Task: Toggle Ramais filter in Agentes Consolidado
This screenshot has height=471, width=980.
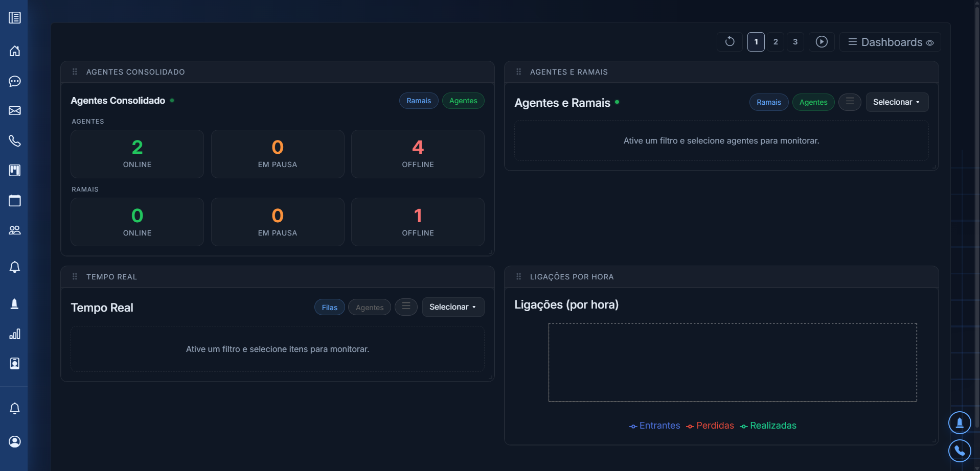Action: pyautogui.click(x=419, y=101)
